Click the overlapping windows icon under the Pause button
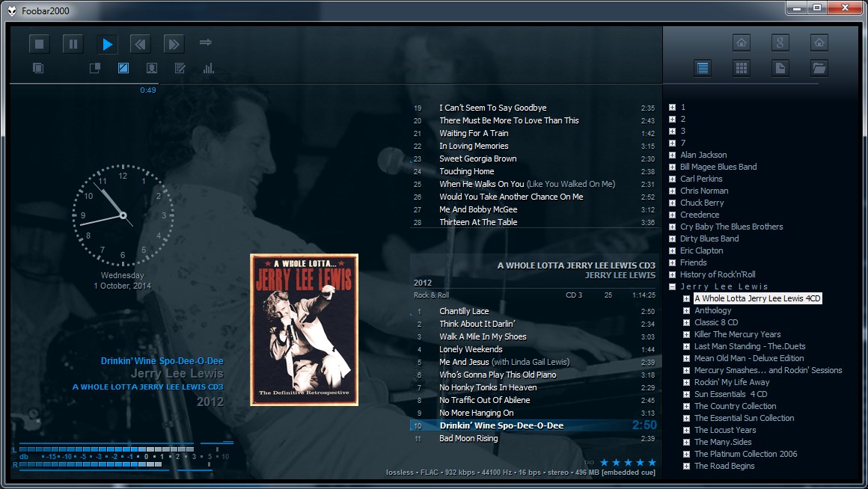 click(95, 68)
